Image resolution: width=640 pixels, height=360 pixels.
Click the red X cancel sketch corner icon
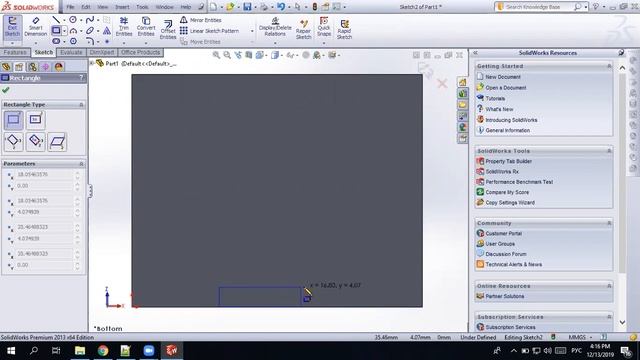(442, 84)
